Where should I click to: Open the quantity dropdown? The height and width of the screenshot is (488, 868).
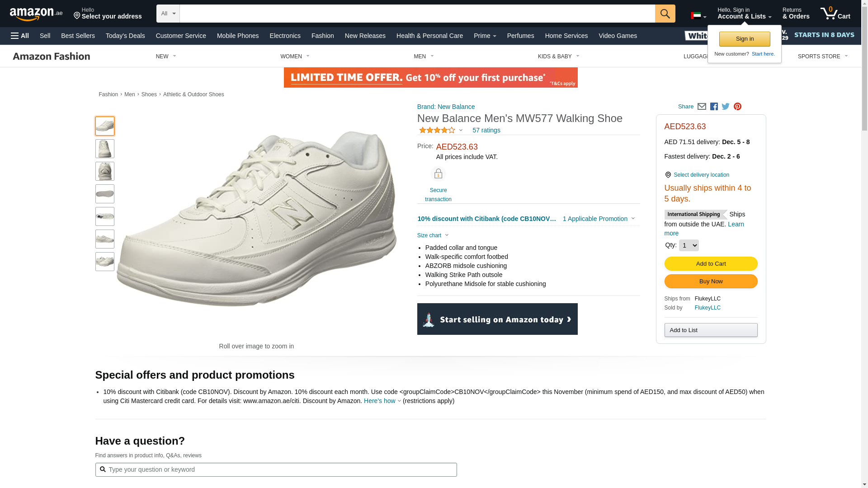[689, 245]
